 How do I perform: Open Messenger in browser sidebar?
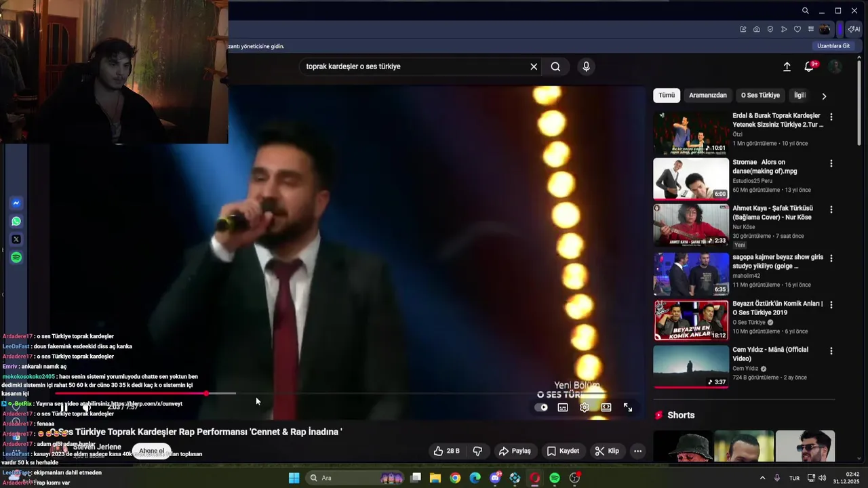[16, 203]
